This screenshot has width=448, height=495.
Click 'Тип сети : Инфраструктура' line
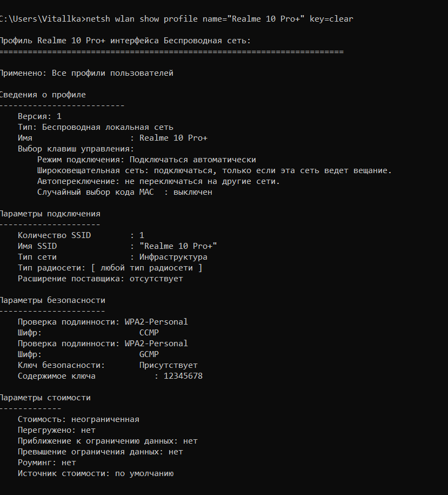(x=112, y=257)
